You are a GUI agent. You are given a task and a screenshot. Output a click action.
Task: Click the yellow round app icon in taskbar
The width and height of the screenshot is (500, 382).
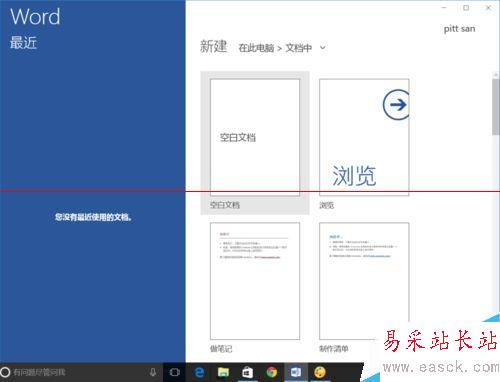tap(320, 372)
